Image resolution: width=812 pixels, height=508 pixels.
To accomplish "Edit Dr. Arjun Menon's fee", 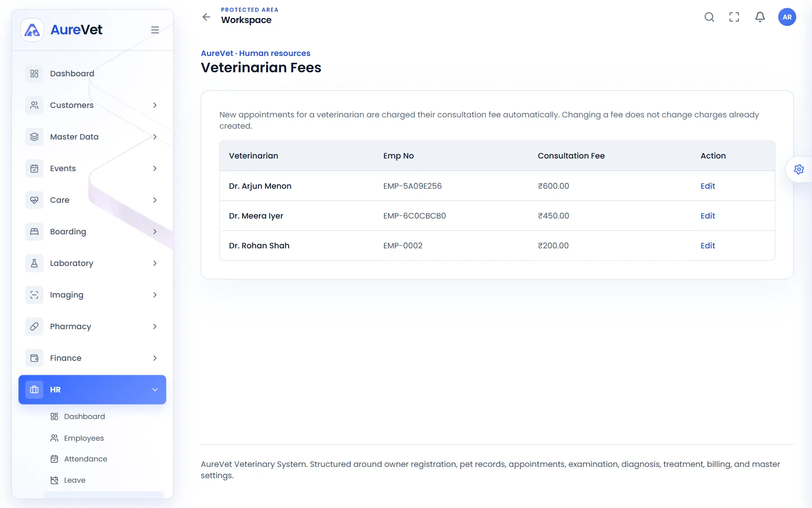I will (x=708, y=186).
